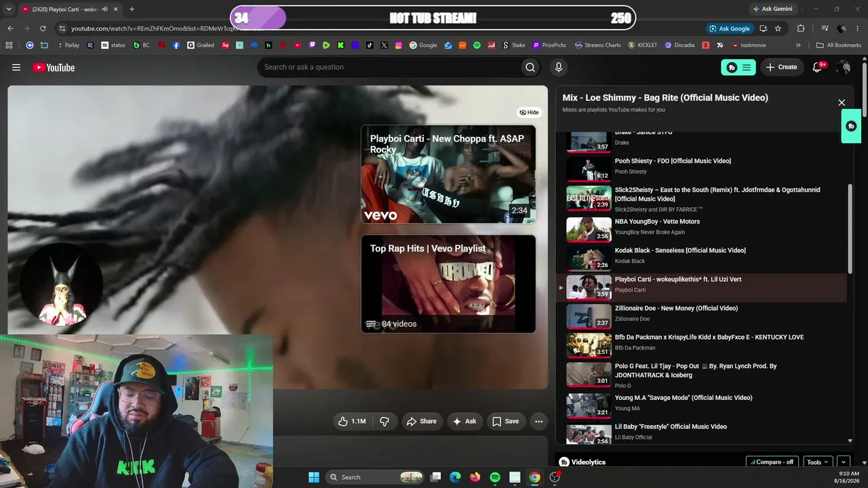868x488 pixels.
Task: Open the Streams Charts bookmark
Action: [x=597, y=45]
